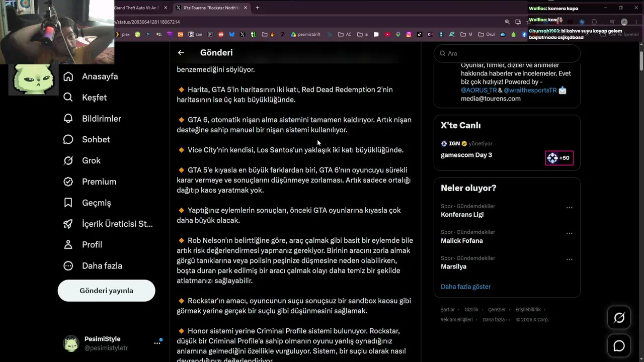Open the Facebook bookmark
This screenshot has height=362, width=644.
click(x=524, y=35)
